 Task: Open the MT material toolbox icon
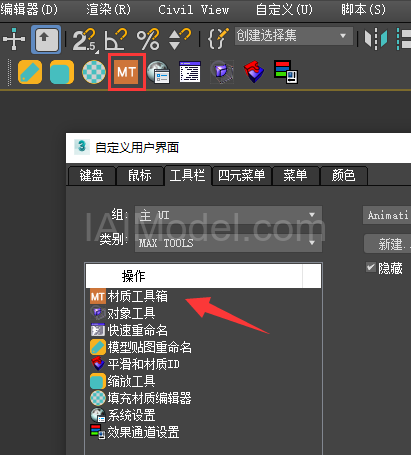(127, 71)
